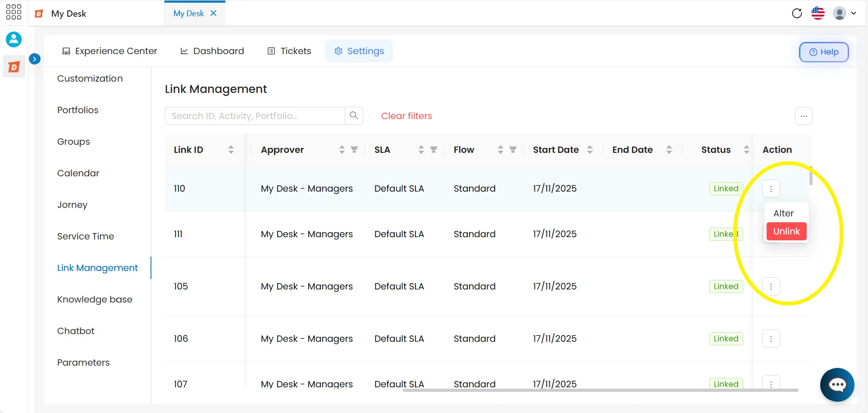Open the orange My Desk sidebar app icon
Image resolution: width=868 pixels, height=413 pixels.
coord(14,67)
